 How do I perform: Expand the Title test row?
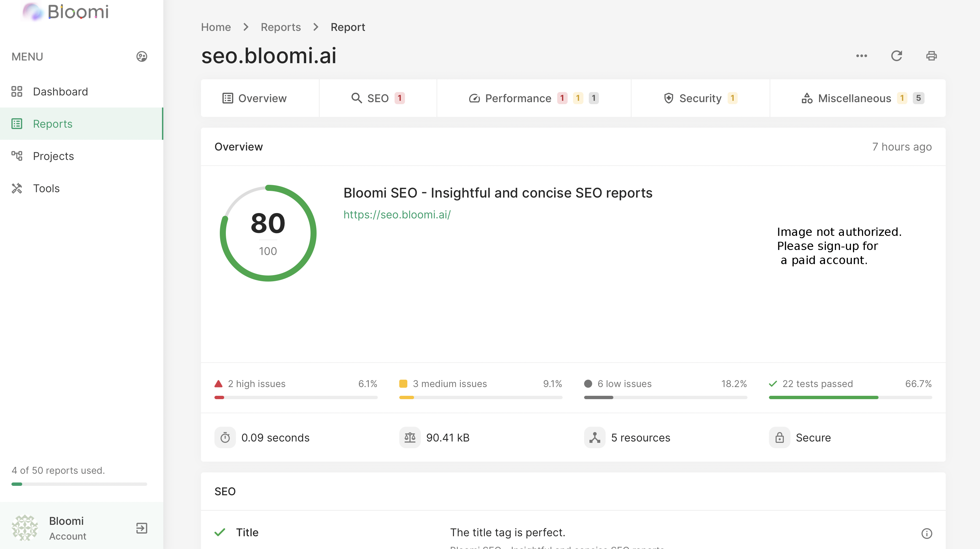(x=573, y=532)
